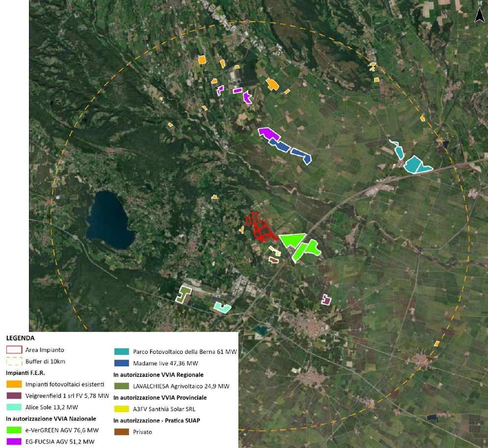Click the north arrow compass icon
Image resolution: width=488 pixels, height=448 pixels.
(x=479, y=12)
